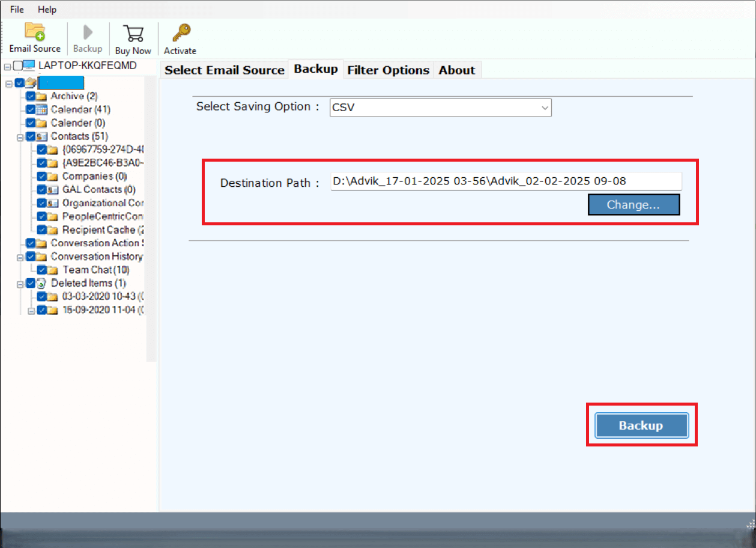This screenshot has width=756, height=548.
Task: Uncheck the Deleted Items (1) checkbox
Action: click(x=31, y=283)
